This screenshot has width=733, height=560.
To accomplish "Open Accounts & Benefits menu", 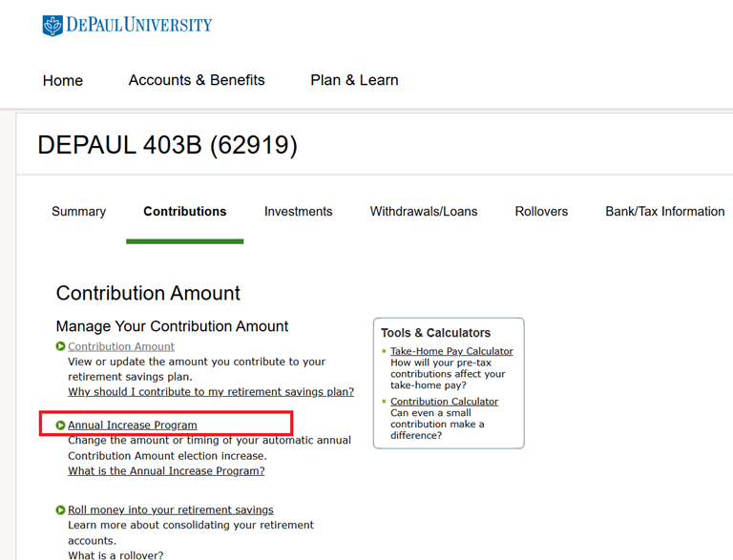I will [197, 80].
